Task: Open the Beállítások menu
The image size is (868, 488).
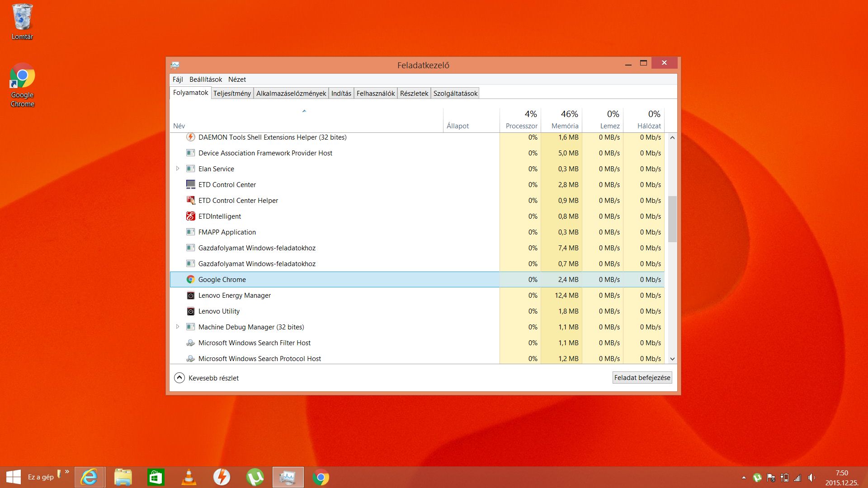Action: point(206,80)
